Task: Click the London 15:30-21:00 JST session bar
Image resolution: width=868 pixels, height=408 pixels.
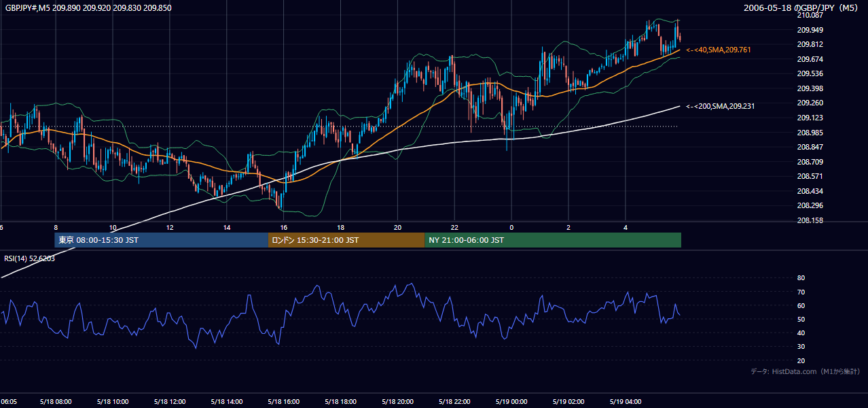Action: (x=346, y=240)
